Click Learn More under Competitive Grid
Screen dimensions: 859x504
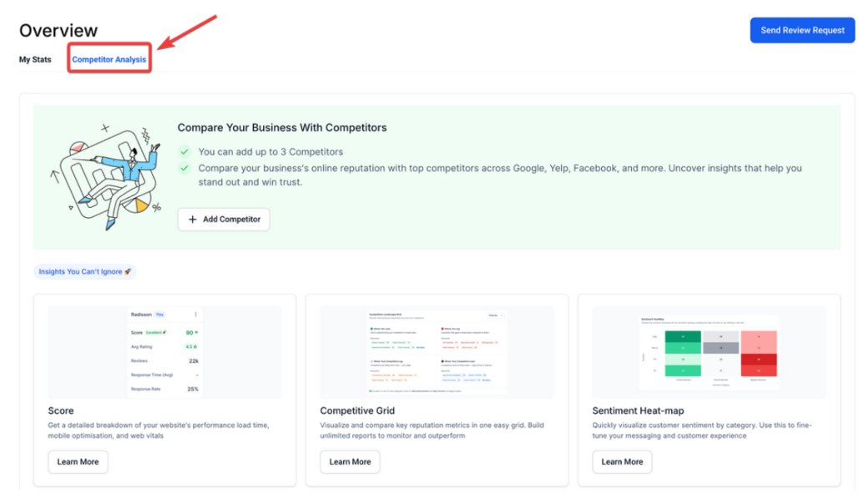(x=350, y=461)
